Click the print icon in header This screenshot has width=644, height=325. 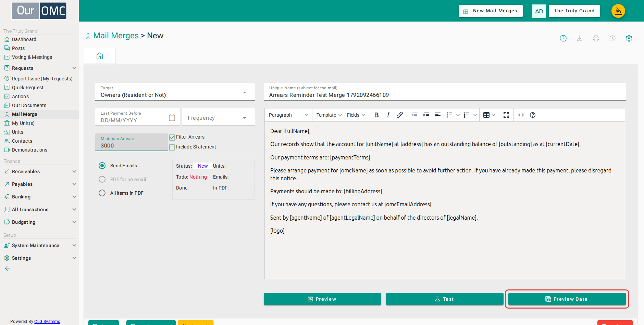point(596,38)
